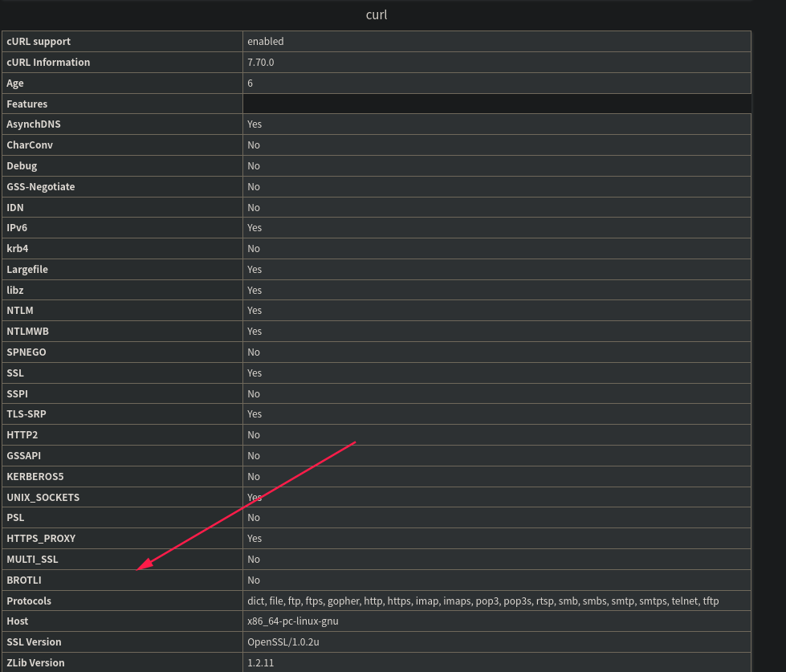Screen dimensions: 786x672
Task: Select the ZLib version value "1.2.11"
Action: [261, 663]
